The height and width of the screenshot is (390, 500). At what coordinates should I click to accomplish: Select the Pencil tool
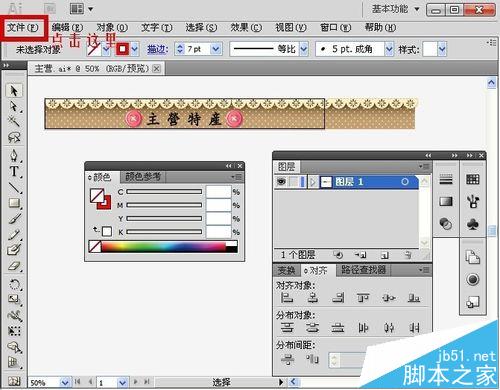click(14, 235)
